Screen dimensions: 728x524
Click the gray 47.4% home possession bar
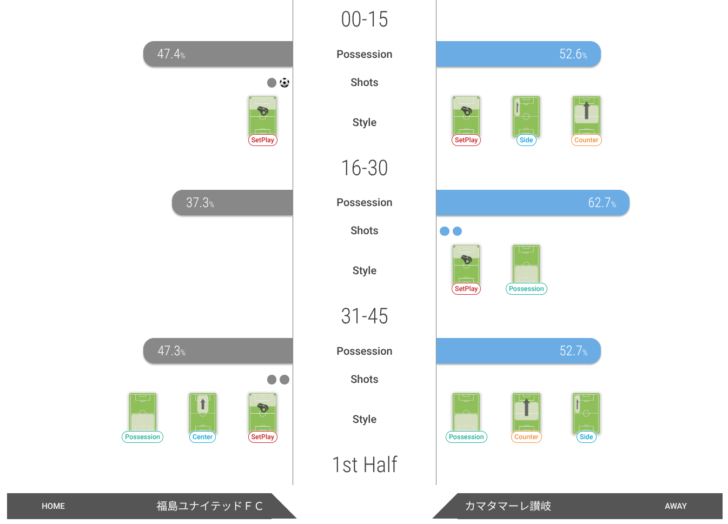click(218, 54)
